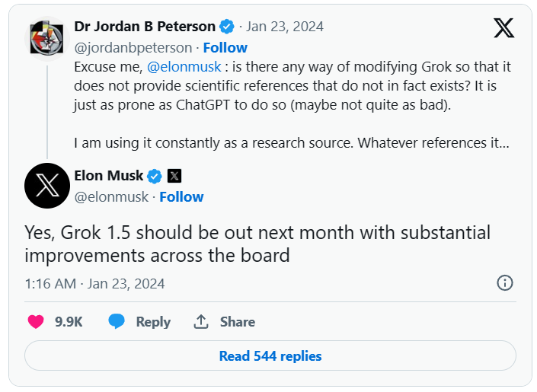Click the share upload arrow icon
The image size is (537, 392).
(201, 322)
